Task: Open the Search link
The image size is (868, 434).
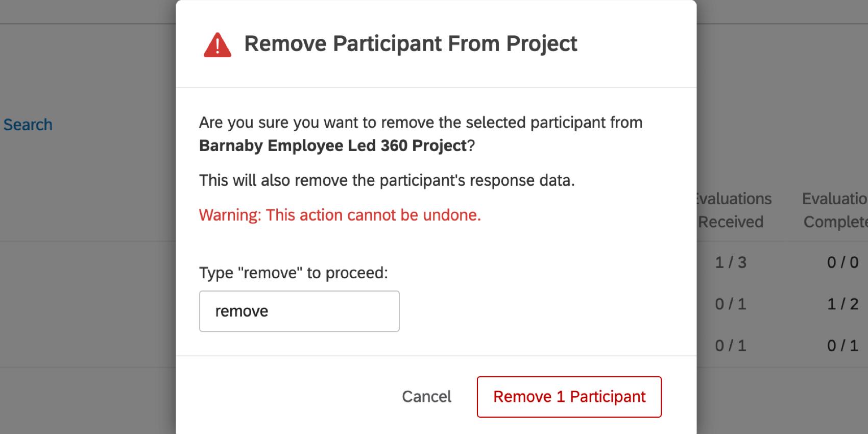Action: pos(28,124)
